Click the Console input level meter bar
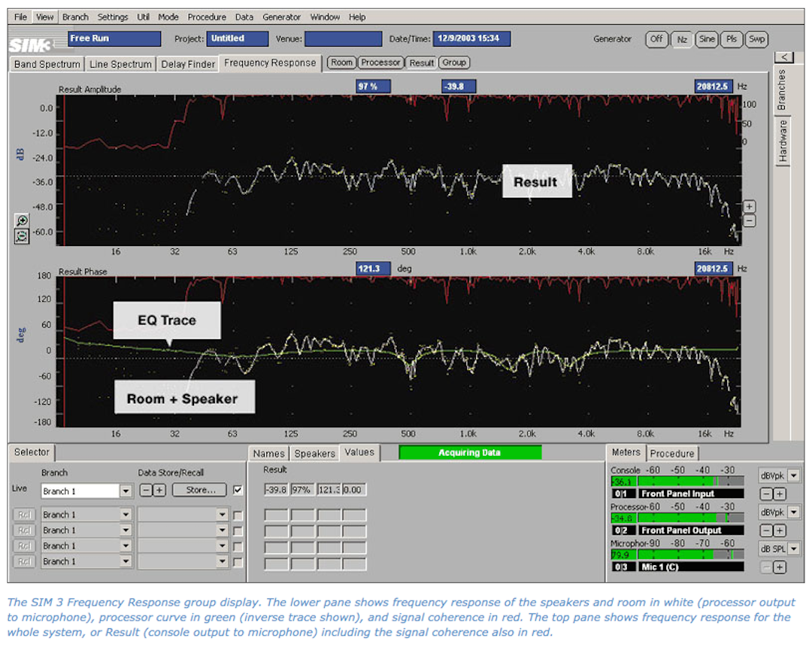812x647 pixels. 677,481
